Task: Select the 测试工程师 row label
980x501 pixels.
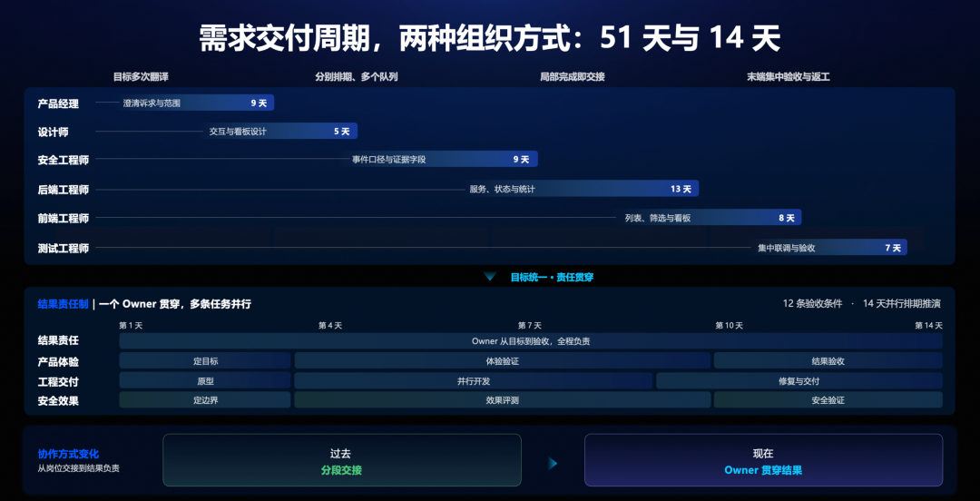Action: click(64, 249)
